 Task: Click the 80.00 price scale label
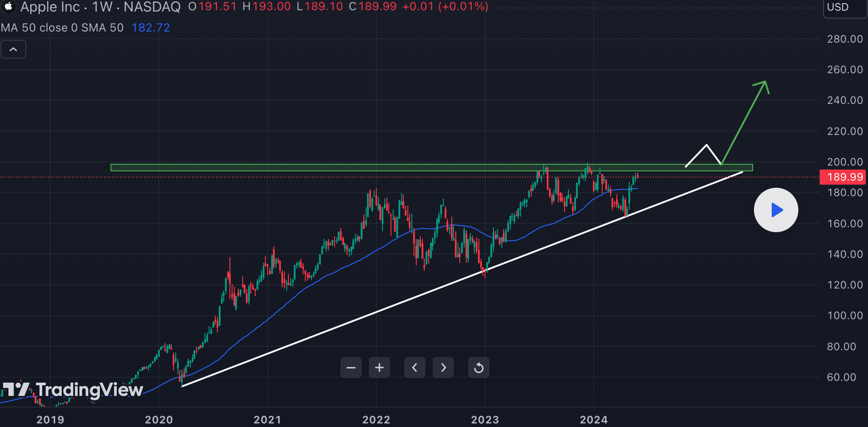[842, 347]
